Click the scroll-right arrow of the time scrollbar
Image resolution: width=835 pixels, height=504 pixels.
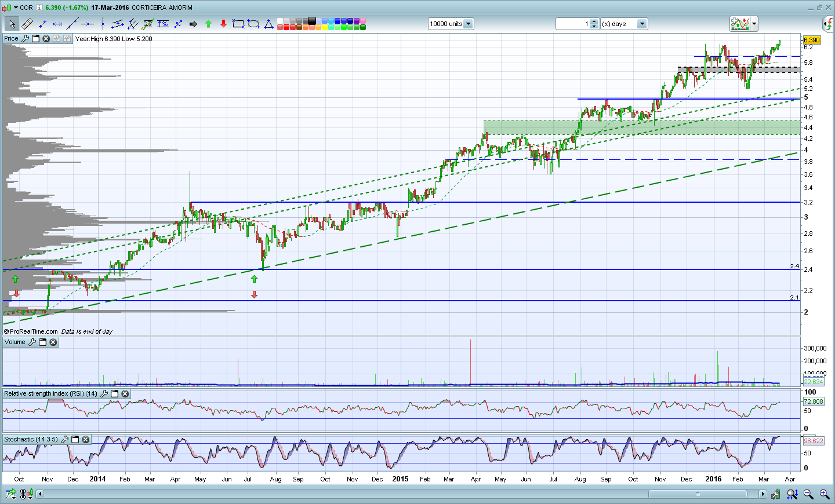763,494
